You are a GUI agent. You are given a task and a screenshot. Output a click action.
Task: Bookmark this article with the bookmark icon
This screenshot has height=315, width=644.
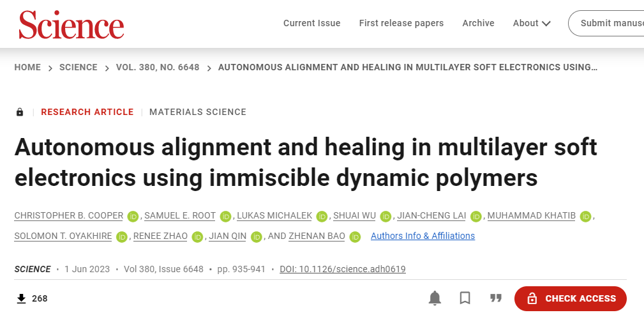465,298
